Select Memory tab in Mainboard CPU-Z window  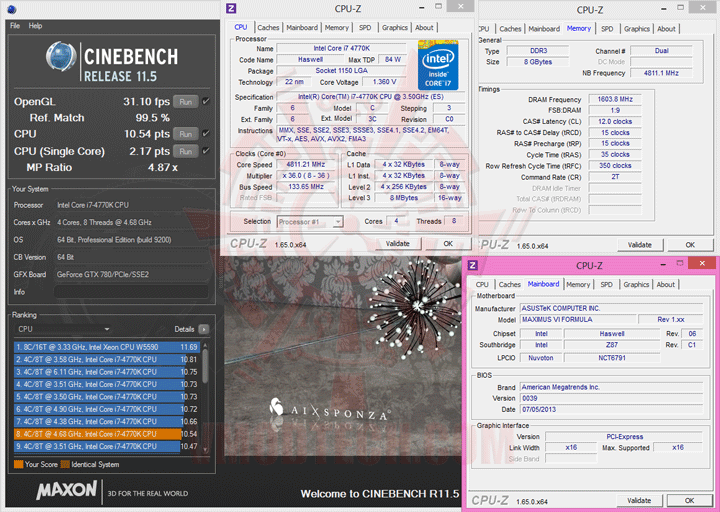[x=578, y=285]
